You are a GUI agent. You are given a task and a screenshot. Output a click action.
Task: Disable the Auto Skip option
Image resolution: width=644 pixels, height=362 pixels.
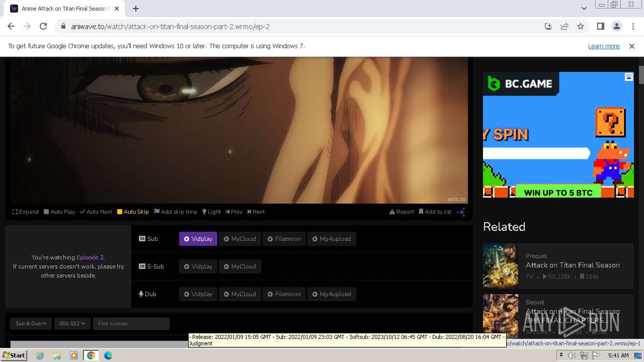(x=133, y=212)
